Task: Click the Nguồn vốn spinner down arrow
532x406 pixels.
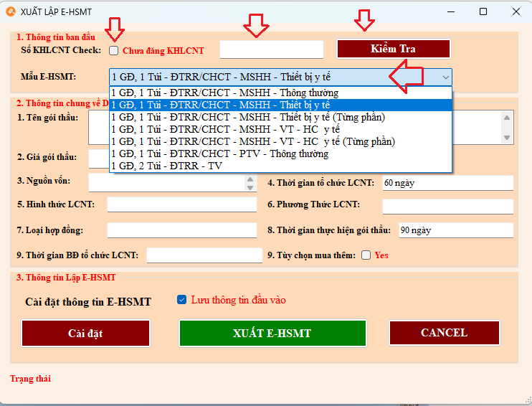Action: coord(250,187)
